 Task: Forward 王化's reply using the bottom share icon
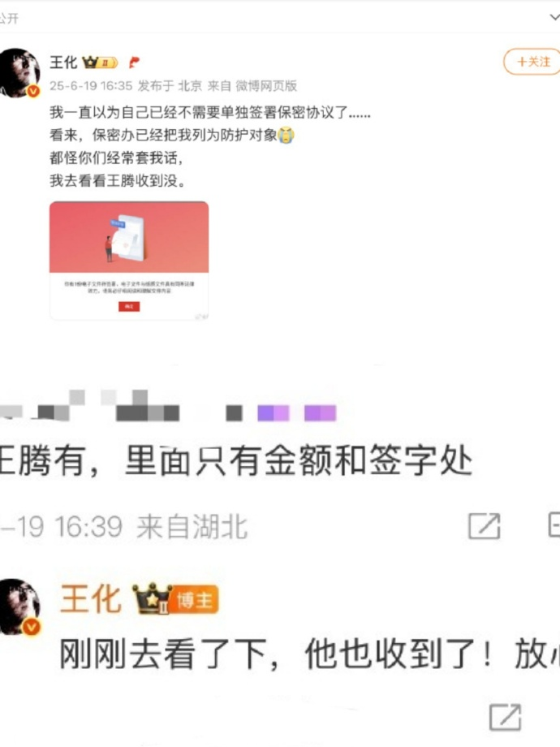tap(506, 716)
